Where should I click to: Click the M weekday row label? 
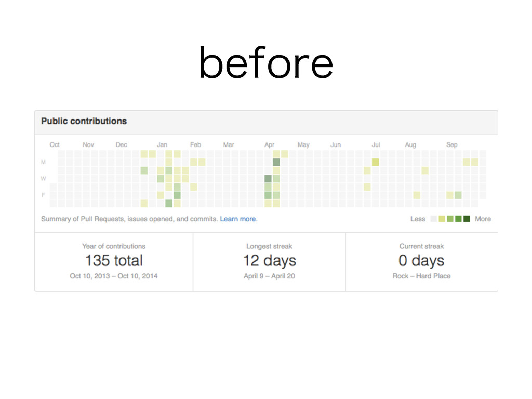(43, 162)
